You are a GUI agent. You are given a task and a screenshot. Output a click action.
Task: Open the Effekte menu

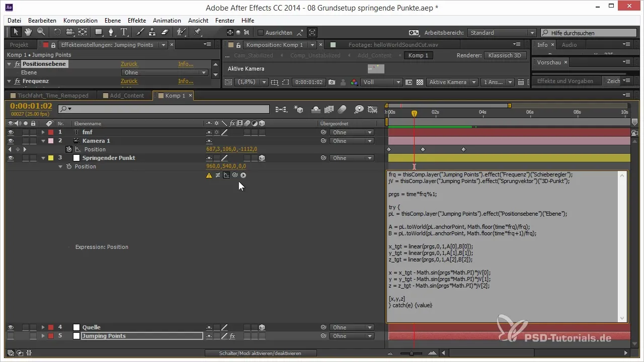click(x=137, y=21)
